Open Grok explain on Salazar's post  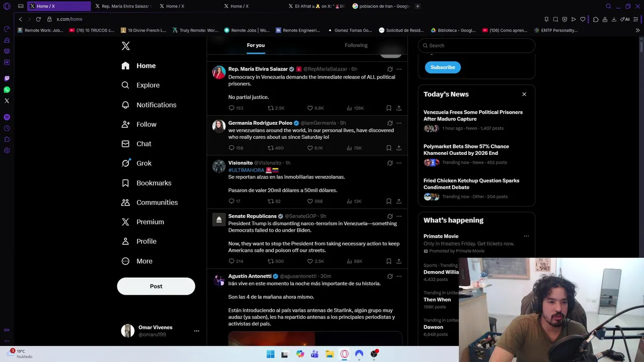390,69
